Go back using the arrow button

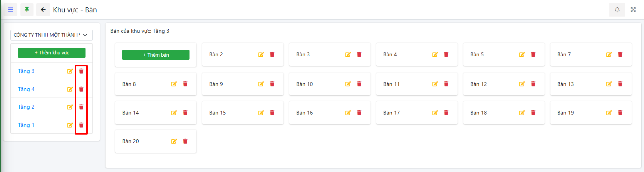point(43,10)
